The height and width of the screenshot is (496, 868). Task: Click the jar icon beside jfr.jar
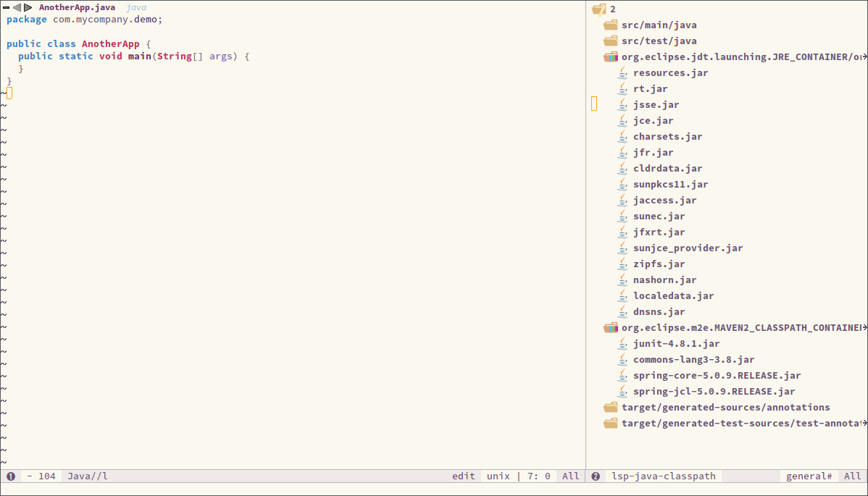[x=623, y=153]
